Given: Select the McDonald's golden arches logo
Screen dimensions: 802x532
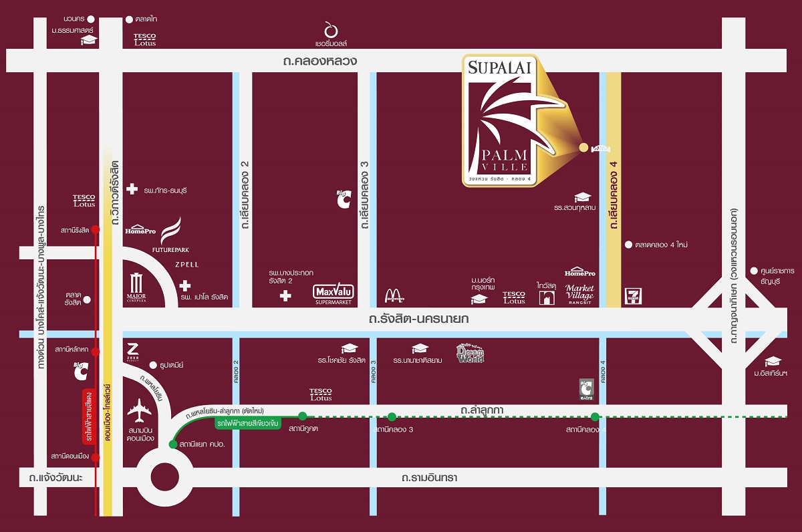Looking at the screenshot, I should click(x=394, y=295).
